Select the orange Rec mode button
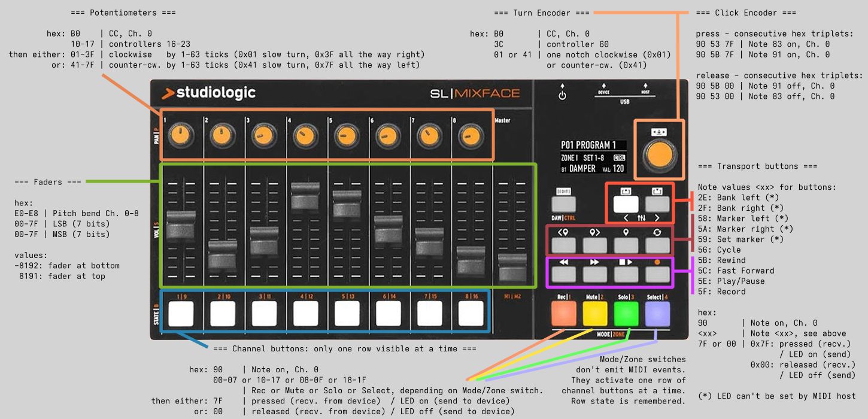The image size is (868, 419). [563, 314]
